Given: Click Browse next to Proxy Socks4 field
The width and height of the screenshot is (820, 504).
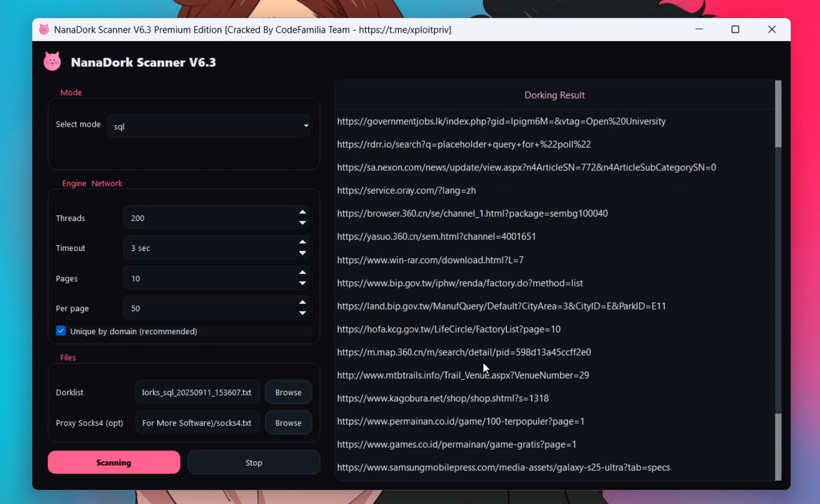Looking at the screenshot, I should click(x=288, y=423).
